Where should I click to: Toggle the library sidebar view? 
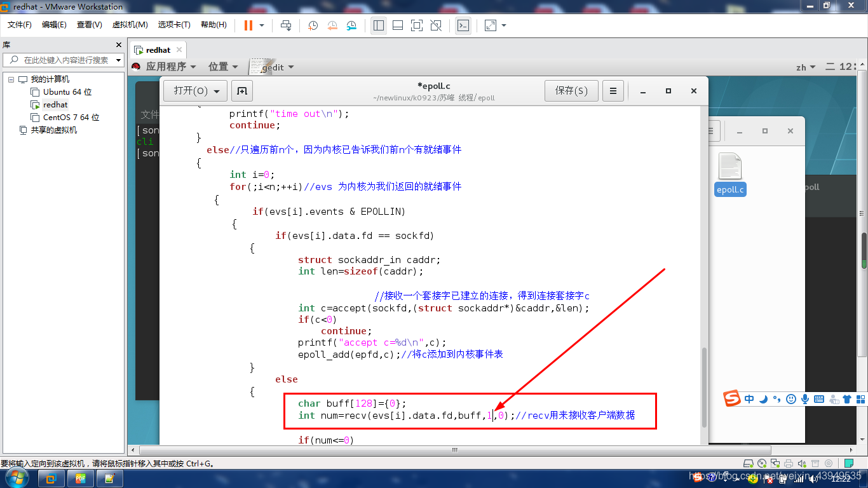click(x=379, y=25)
